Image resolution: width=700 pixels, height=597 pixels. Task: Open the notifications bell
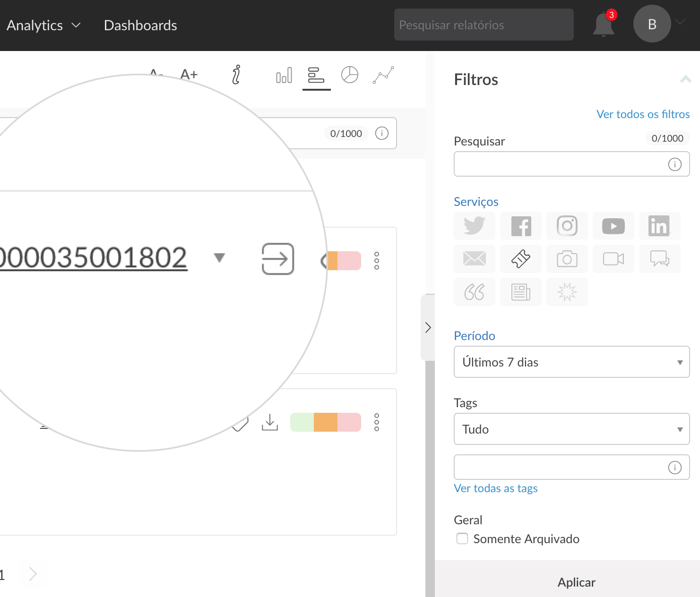coord(604,25)
